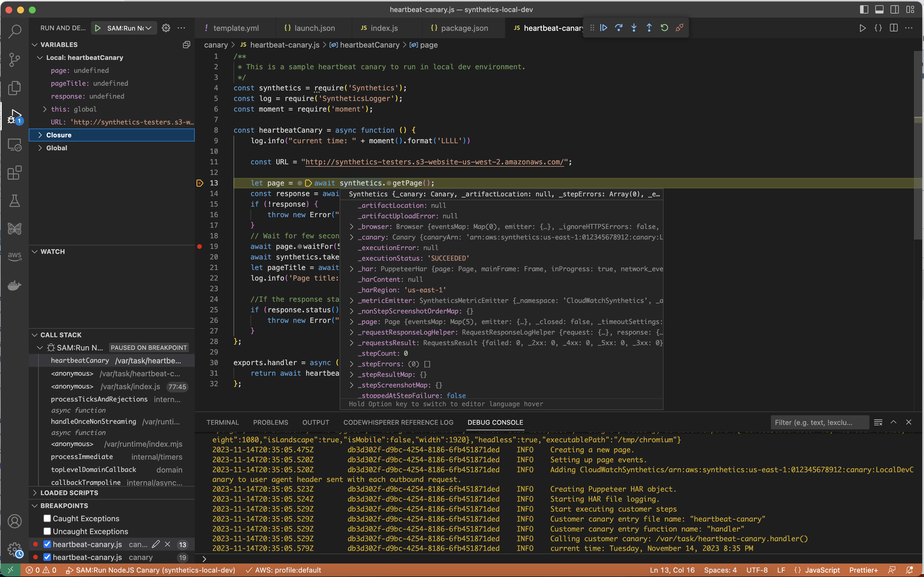924x577 pixels.
Task: Open the Extensions view in activity bar
Action: pyautogui.click(x=14, y=173)
